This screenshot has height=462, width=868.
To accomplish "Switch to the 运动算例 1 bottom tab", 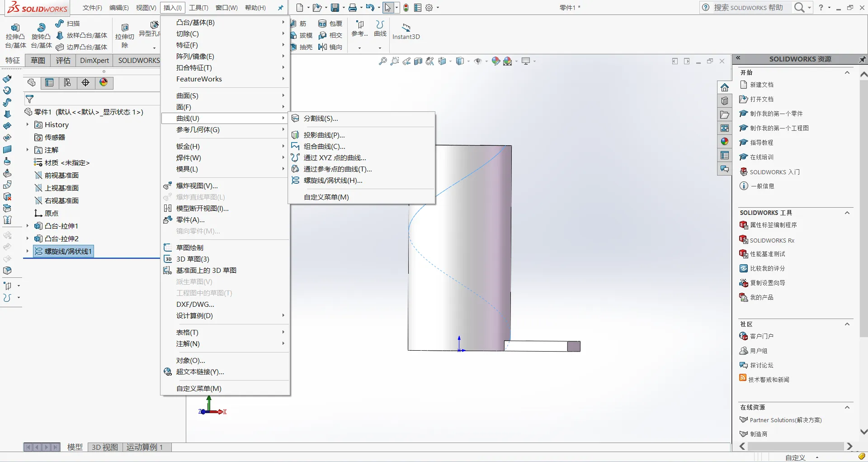I will coord(145,447).
